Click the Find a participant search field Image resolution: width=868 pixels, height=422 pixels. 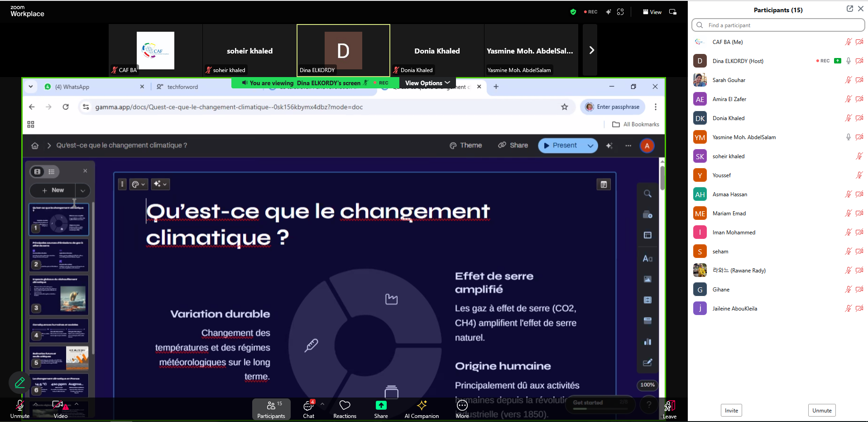[778, 25]
